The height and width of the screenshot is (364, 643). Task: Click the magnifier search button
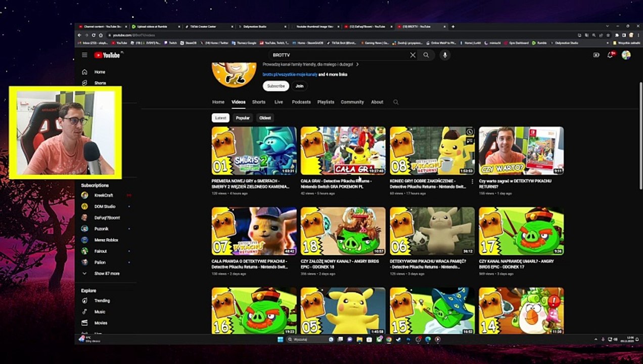coord(426,55)
